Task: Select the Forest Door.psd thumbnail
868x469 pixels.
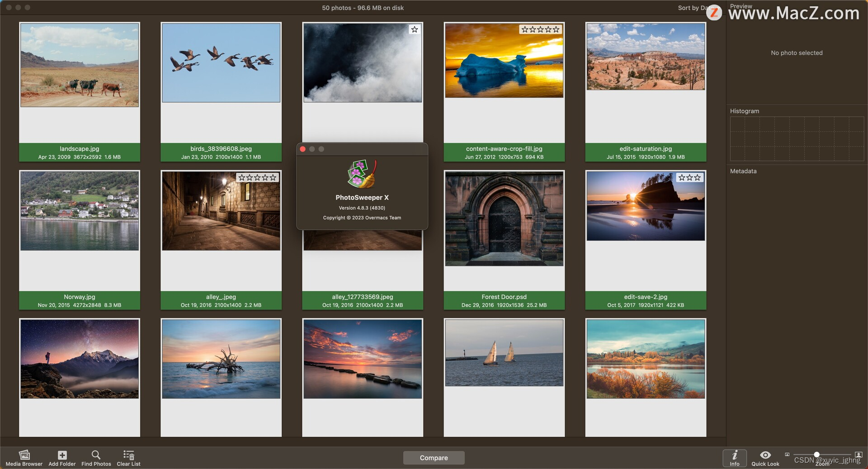Action: tap(504, 219)
